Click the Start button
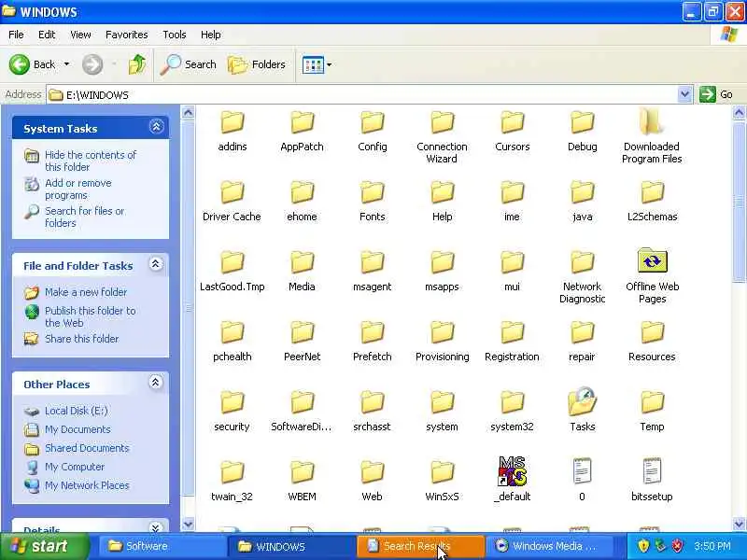The width and height of the screenshot is (747, 560). pos(43,546)
